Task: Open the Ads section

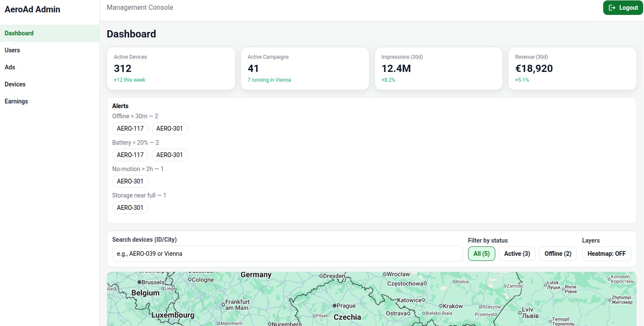Action: [50, 67]
